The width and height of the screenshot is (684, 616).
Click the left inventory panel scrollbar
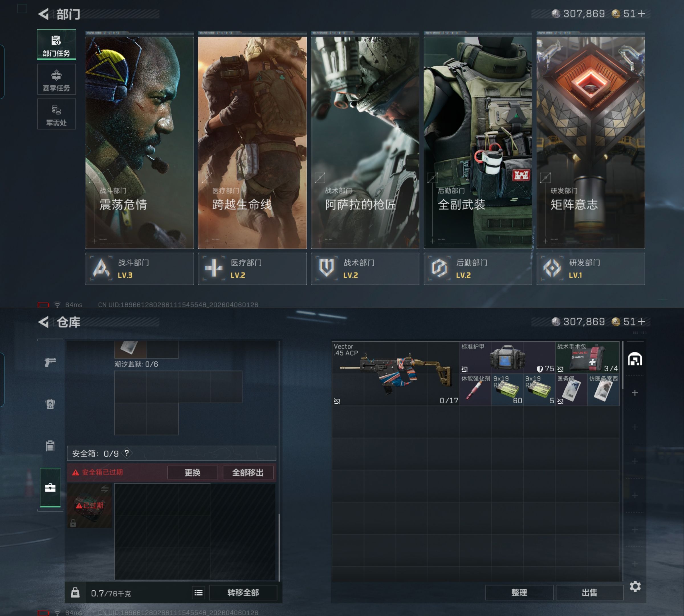click(279, 547)
